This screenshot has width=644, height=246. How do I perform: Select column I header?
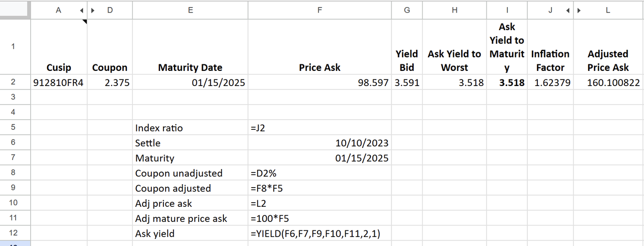(x=507, y=10)
